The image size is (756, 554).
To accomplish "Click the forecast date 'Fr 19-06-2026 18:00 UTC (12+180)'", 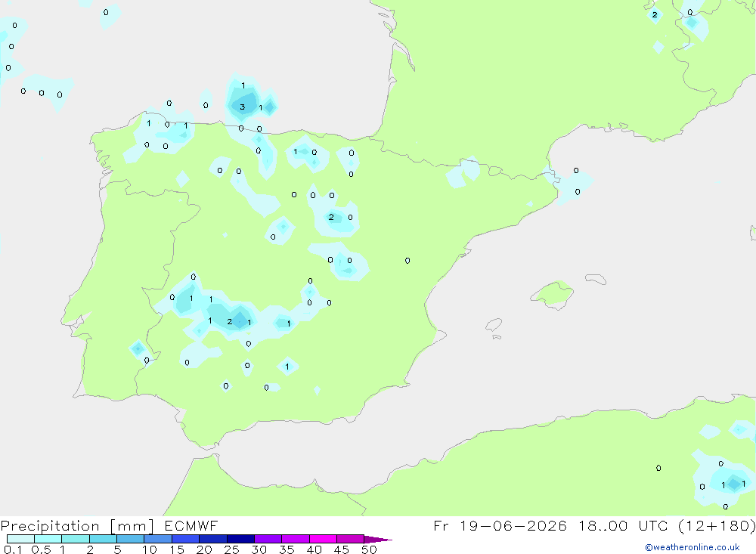I will click(x=594, y=525).
